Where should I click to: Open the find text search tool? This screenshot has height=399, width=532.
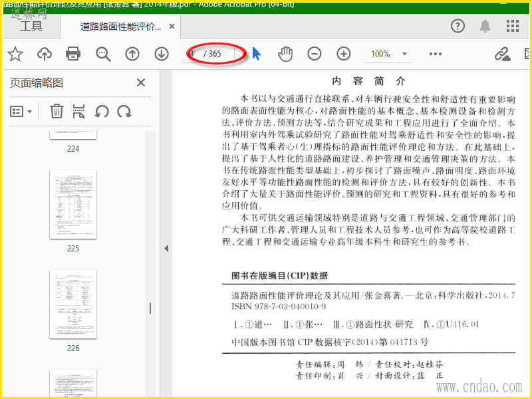point(103,54)
